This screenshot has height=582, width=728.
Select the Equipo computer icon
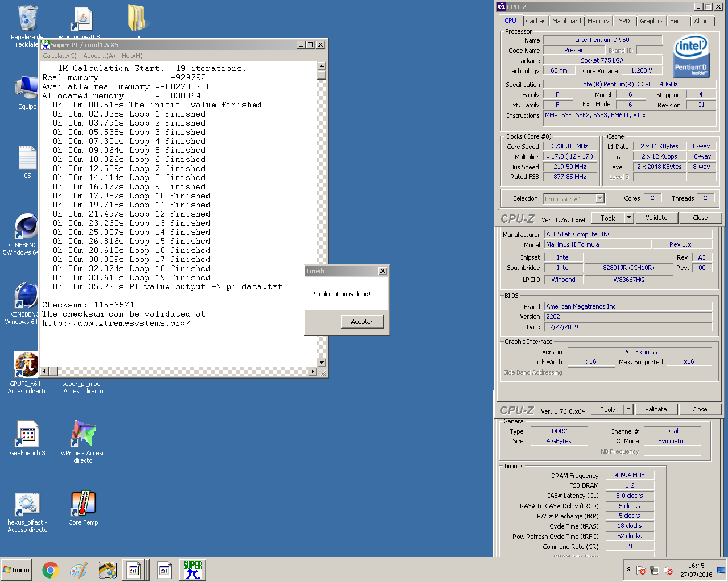27,89
